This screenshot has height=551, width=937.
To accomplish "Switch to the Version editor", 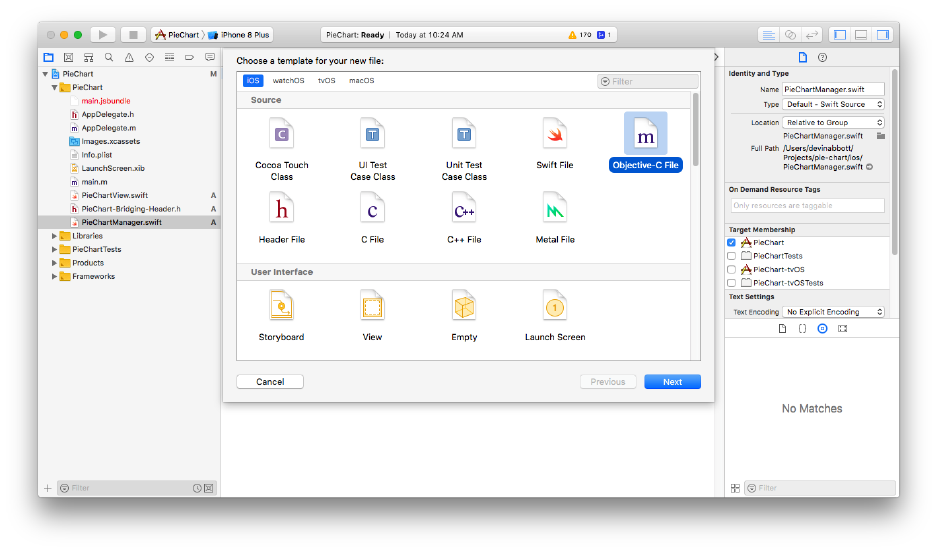I will pyautogui.click(x=812, y=35).
